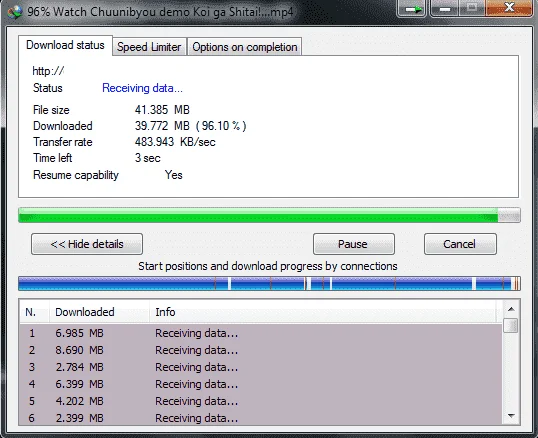The height and width of the screenshot is (438, 538).
Task: Cancel the download
Action: 460,244
